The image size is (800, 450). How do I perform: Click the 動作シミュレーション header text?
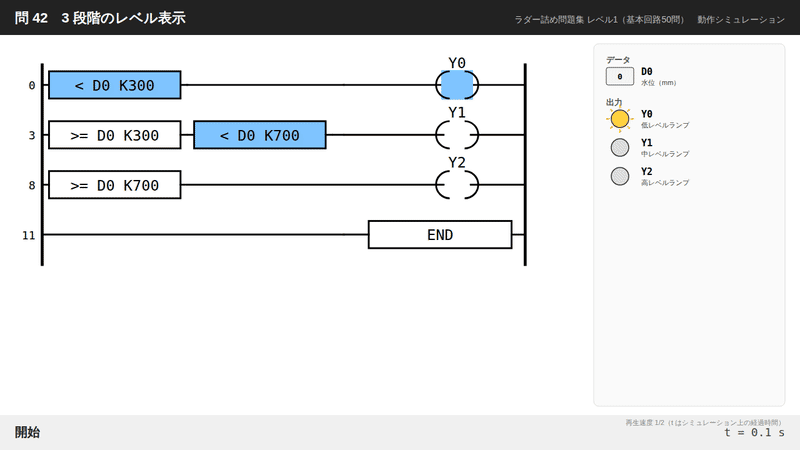[741, 19]
